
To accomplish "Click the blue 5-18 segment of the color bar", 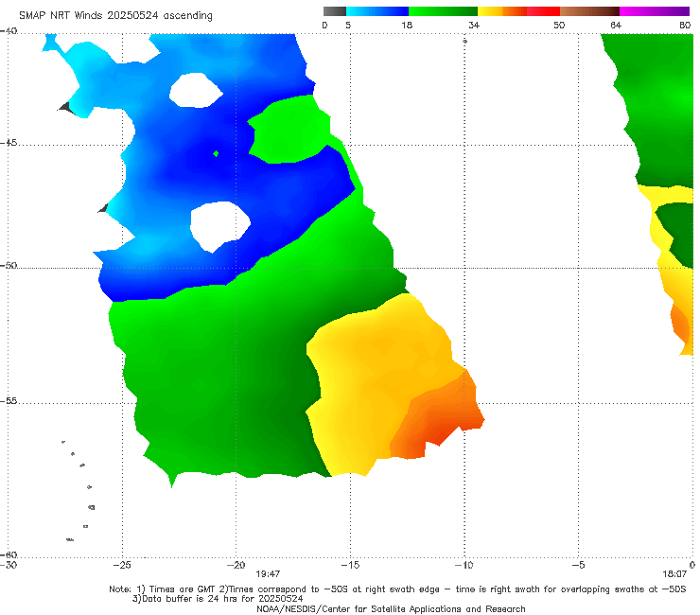I will click(x=377, y=11).
